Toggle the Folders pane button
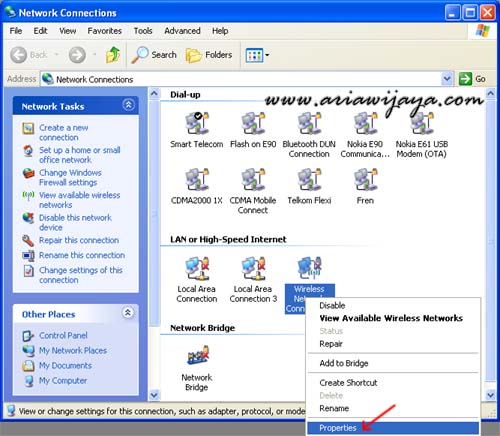Viewport: 500px width, 436px height. [x=209, y=55]
